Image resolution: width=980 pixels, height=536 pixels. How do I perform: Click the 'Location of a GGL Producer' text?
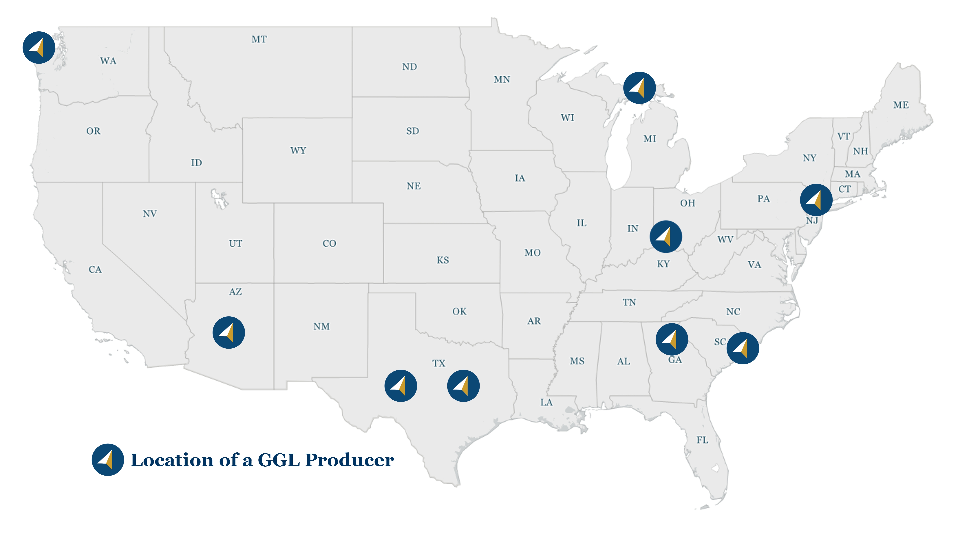[x=262, y=460]
